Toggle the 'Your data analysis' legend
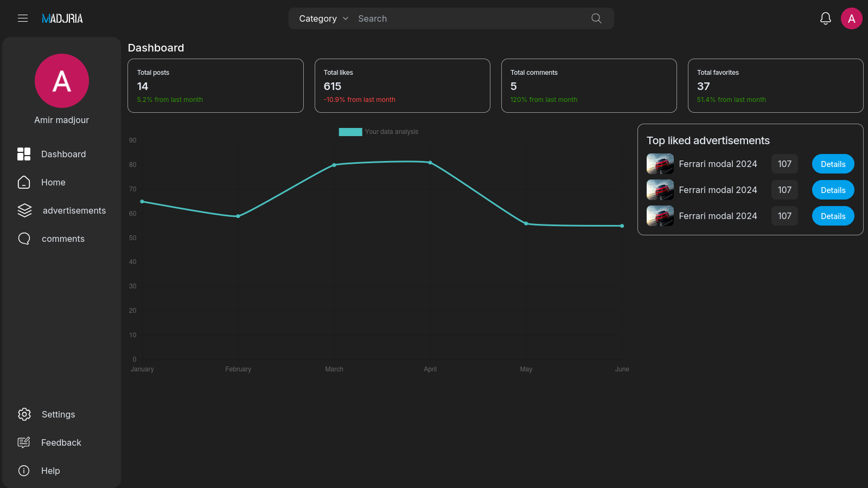The height and width of the screenshot is (488, 868). [378, 132]
